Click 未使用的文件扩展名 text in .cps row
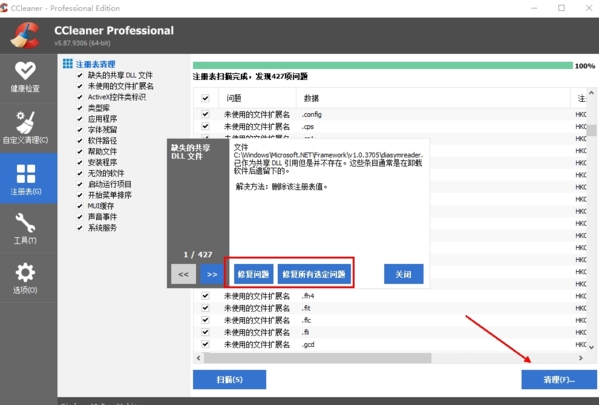This screenshot has width=599, height=405. 257,126
